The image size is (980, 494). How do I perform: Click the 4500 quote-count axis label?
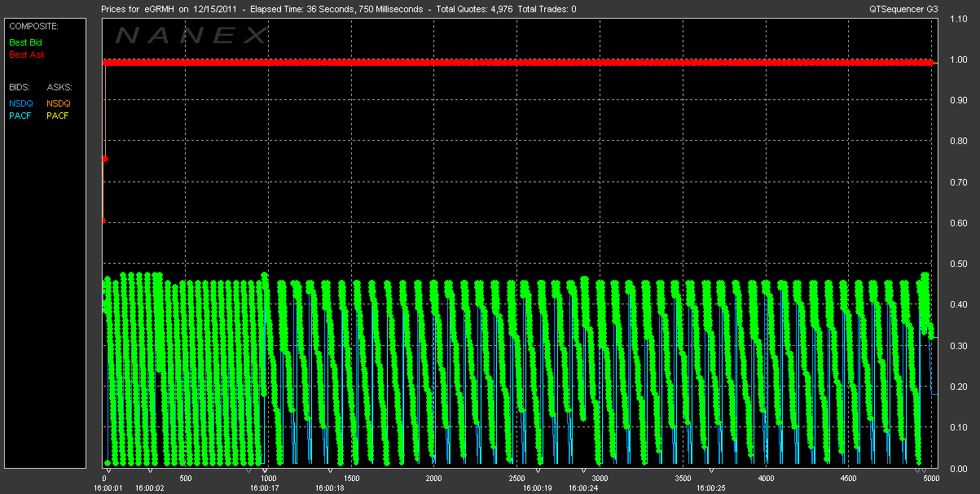click(849, 479)
